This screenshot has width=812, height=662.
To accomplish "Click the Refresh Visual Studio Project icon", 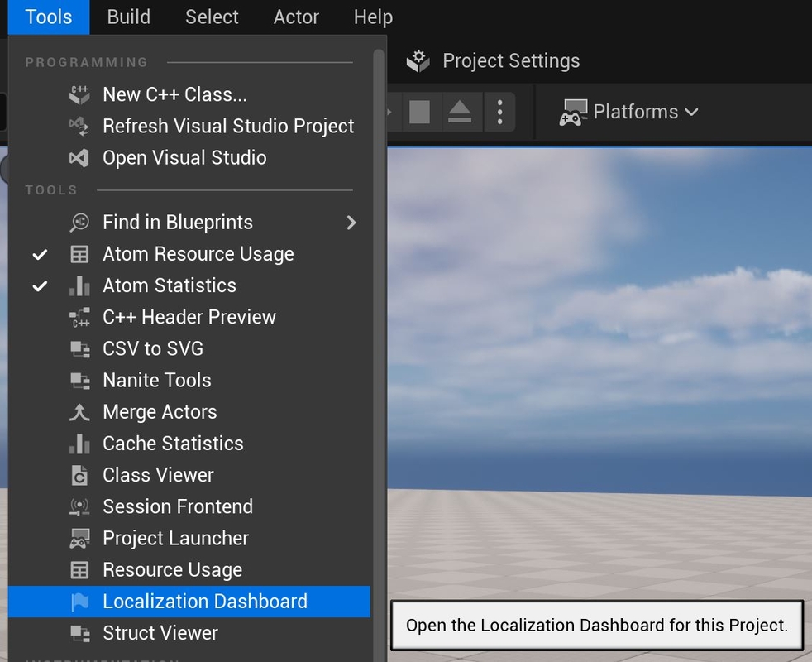I will [x=79, y=126].
